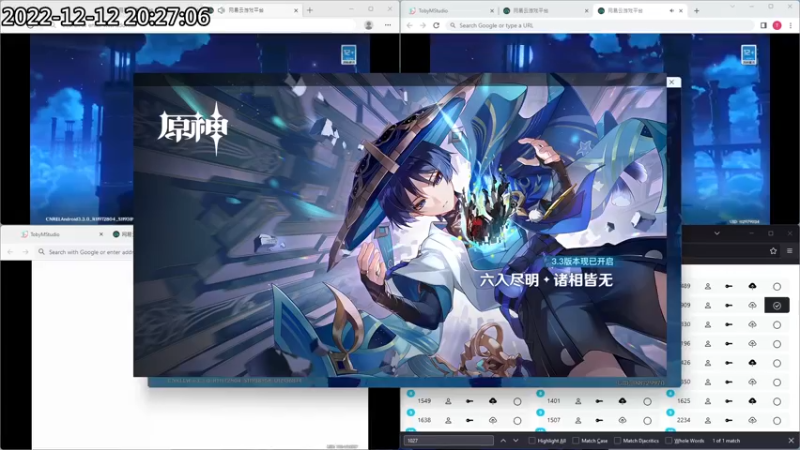This screenshot has height=450, width=800.
Task: Click account number 1401 in the list
Action: [x=554, y=401]
